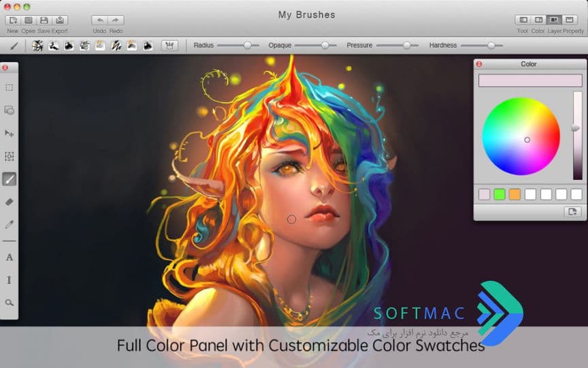Pick a hue on the color wheel
The height and width of the screenshot is (368, 588).
(x=521, y=136)
